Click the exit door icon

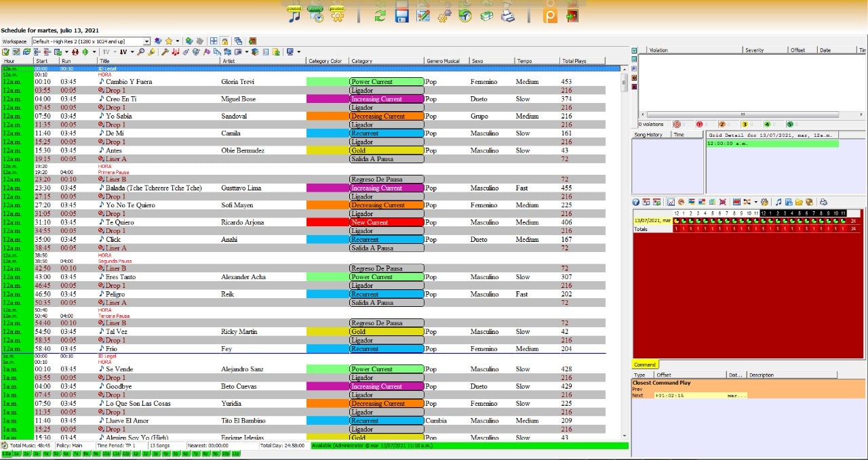point(572,16)
